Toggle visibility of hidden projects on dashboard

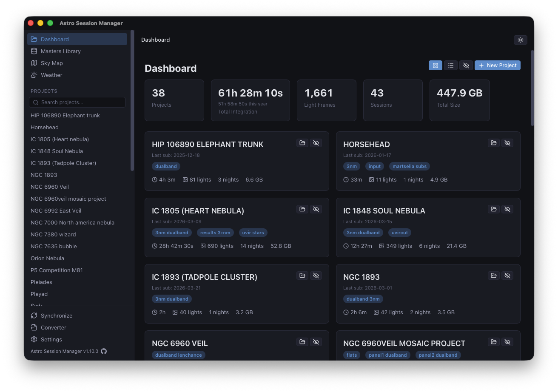[466, 65]
